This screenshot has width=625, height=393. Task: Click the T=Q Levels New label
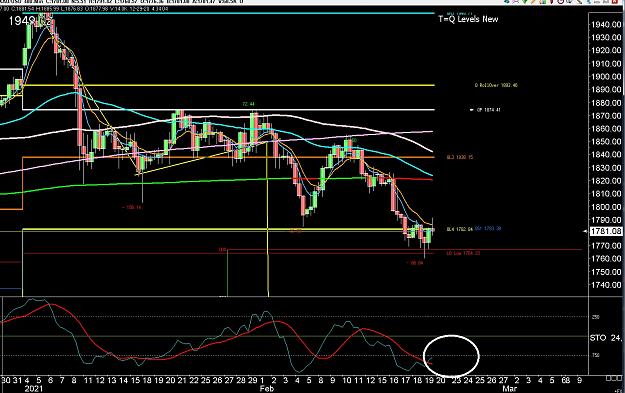point(468,19)
